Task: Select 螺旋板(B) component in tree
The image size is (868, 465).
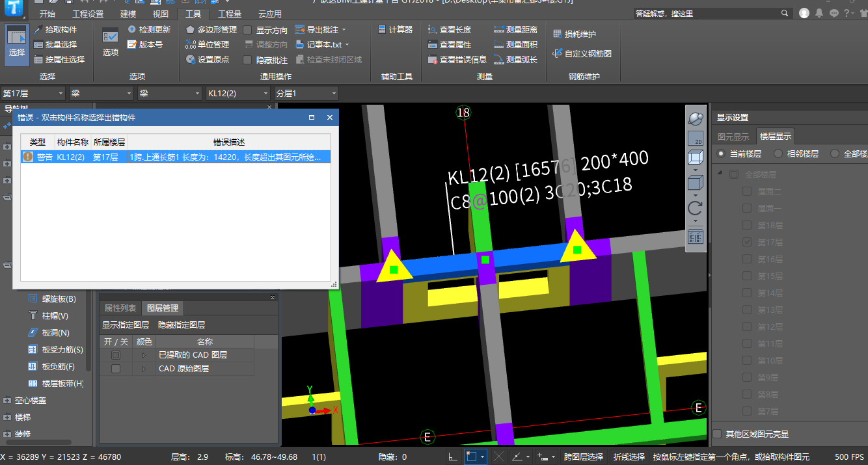Action: tap(51, 299)
